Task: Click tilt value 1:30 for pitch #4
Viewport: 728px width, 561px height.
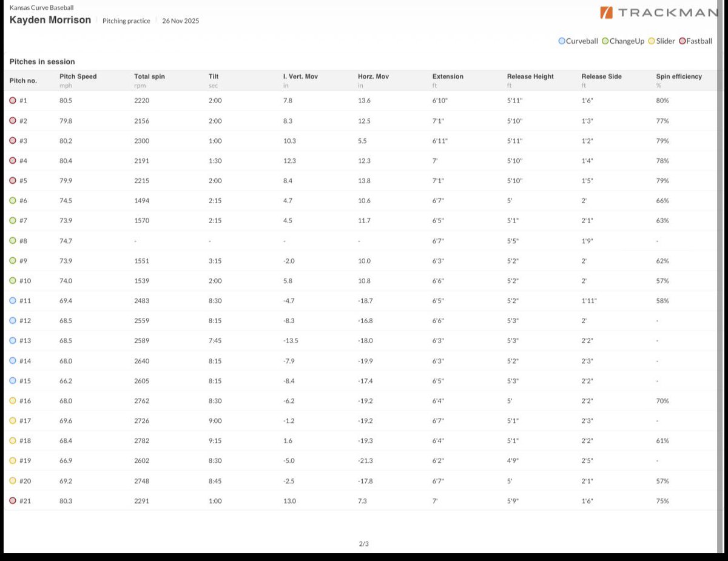Action: pyautogui.click(x=215, y=161)
